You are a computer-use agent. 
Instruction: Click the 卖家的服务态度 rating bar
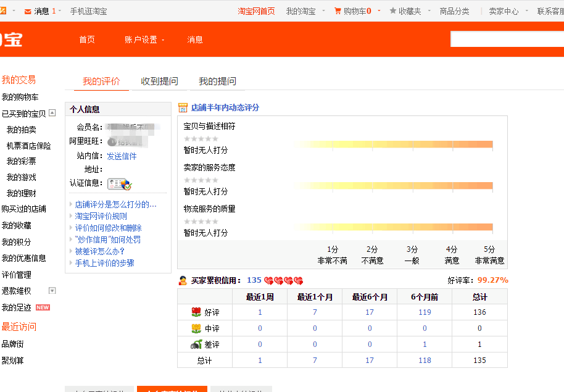pos(393,186)
